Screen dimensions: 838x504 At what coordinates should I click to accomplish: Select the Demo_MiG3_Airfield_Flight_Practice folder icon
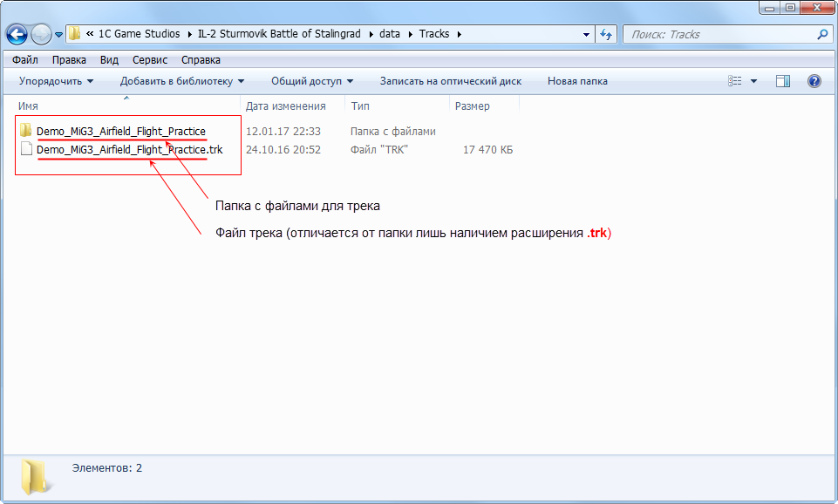tap(25, 131)
